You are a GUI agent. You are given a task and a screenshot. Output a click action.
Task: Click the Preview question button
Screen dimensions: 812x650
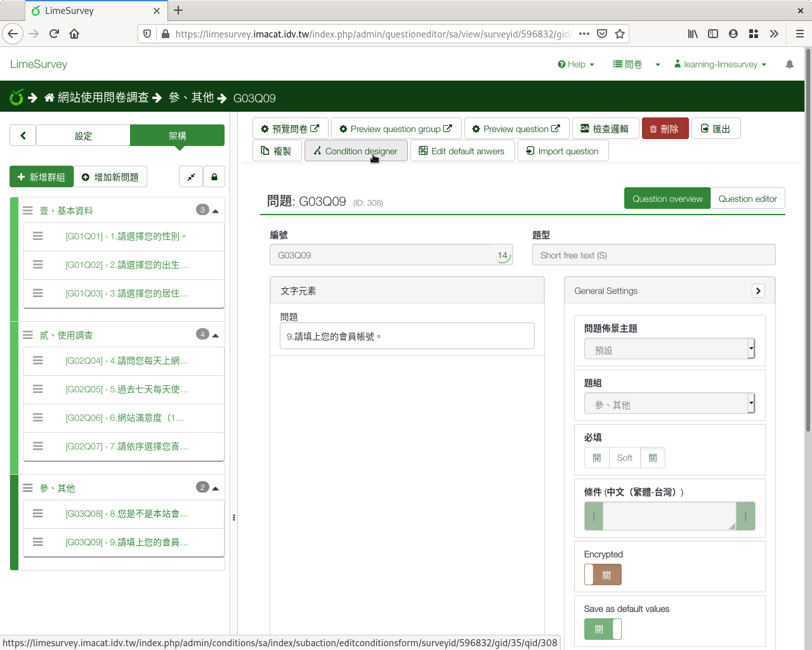pyautogui.click(x=516, y=129)
